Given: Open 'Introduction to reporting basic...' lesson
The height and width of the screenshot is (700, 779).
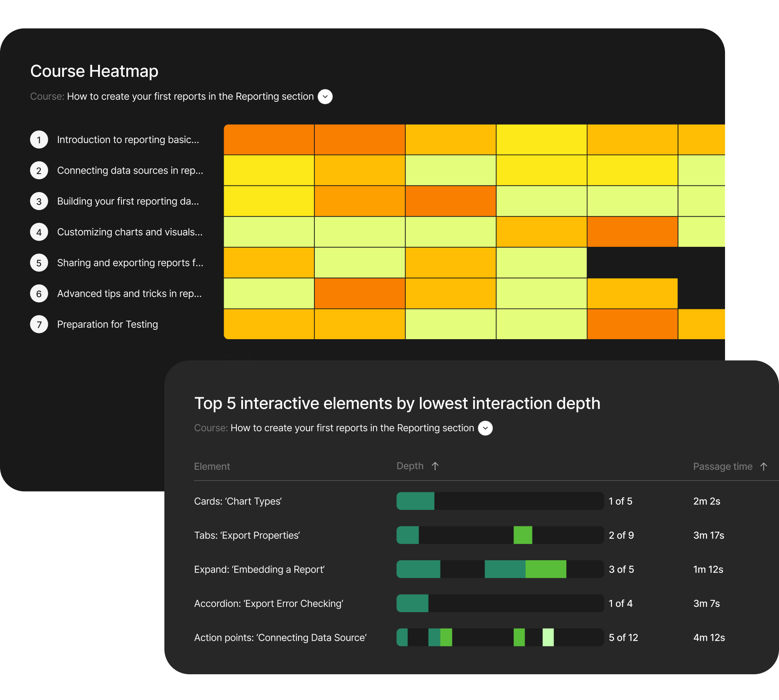Looking at the screenshot, I should tap(128, 140).
